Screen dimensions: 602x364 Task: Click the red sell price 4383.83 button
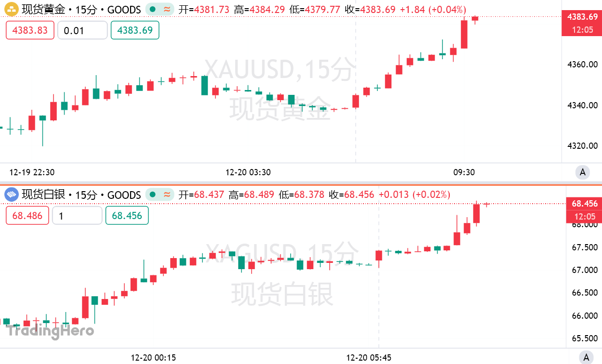click(x=30, y=30)
